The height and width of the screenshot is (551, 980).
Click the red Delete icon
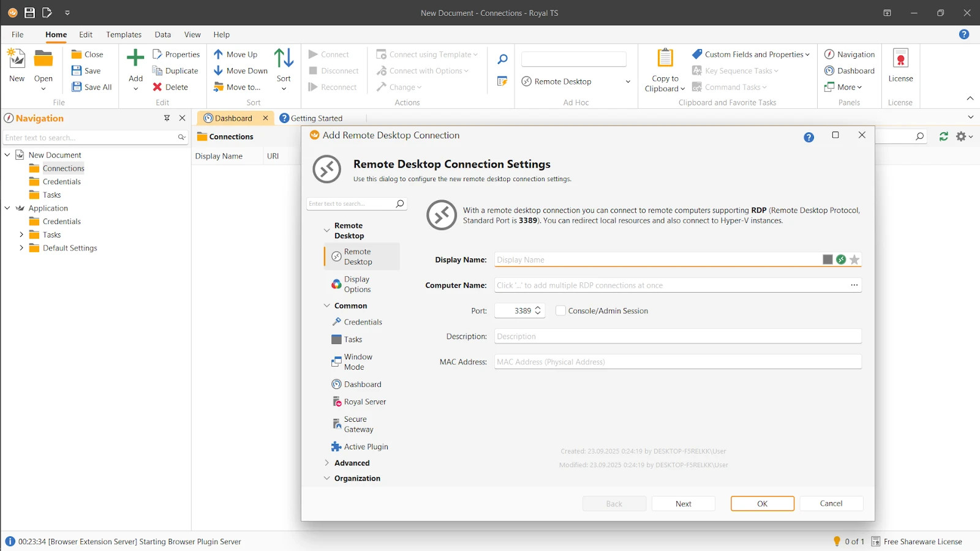[157, 88]
